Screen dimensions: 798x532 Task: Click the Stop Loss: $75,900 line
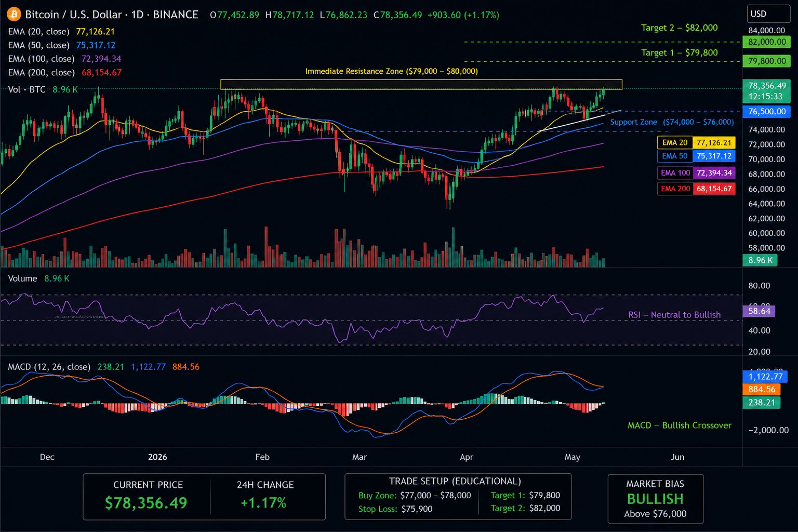pyautogui.click(x=395, y=509)
